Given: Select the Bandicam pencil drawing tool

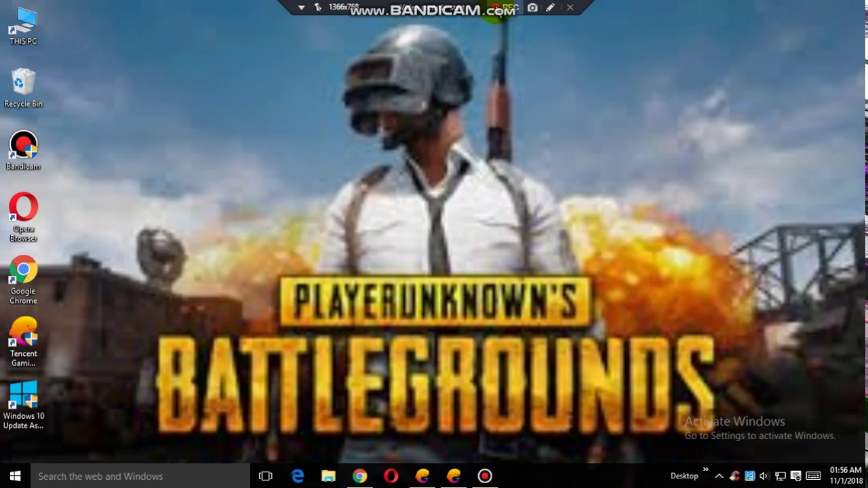Looking at the screenshot, I should 551,7.
